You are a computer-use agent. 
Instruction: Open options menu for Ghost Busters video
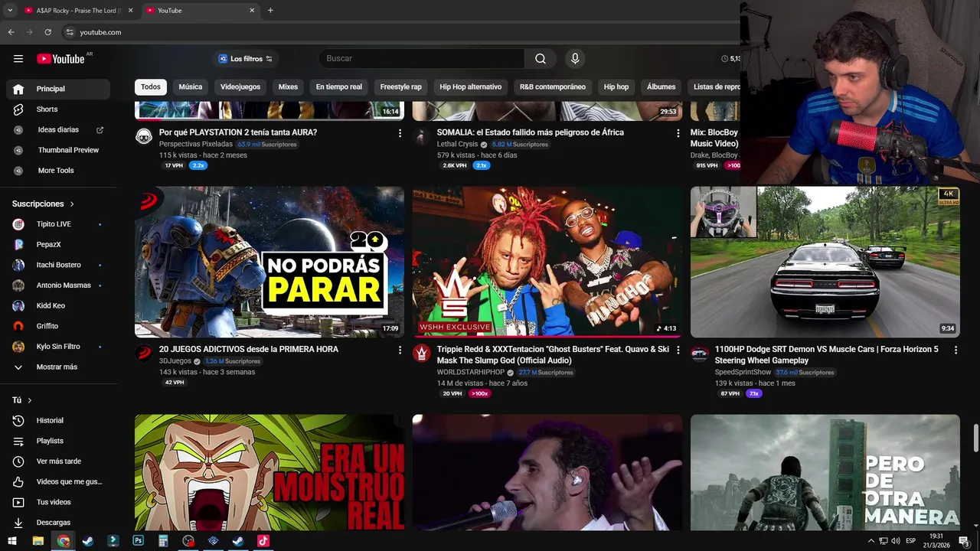pos(678,350)
